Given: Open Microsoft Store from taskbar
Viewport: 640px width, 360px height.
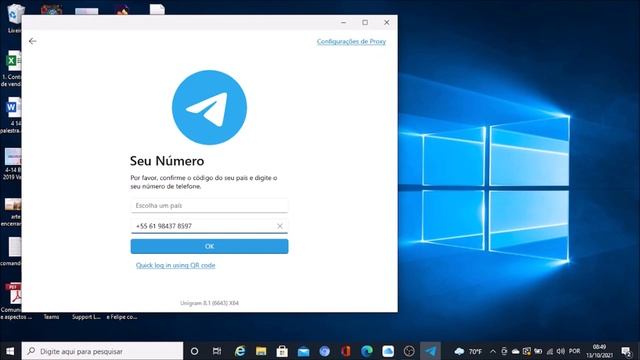Looking at the screenshot, I should click(x=282, y=351).
